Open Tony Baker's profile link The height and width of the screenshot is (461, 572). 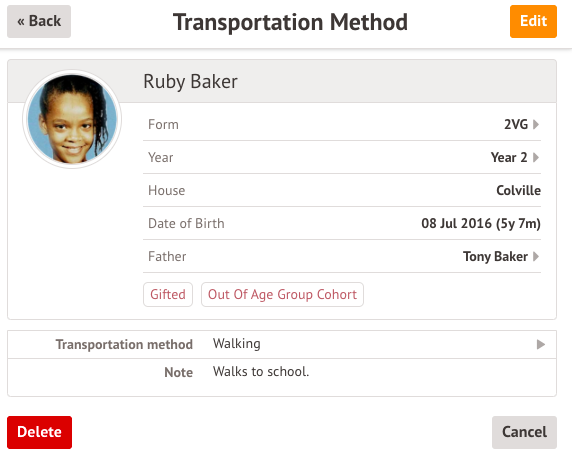[x=495, y=256]
